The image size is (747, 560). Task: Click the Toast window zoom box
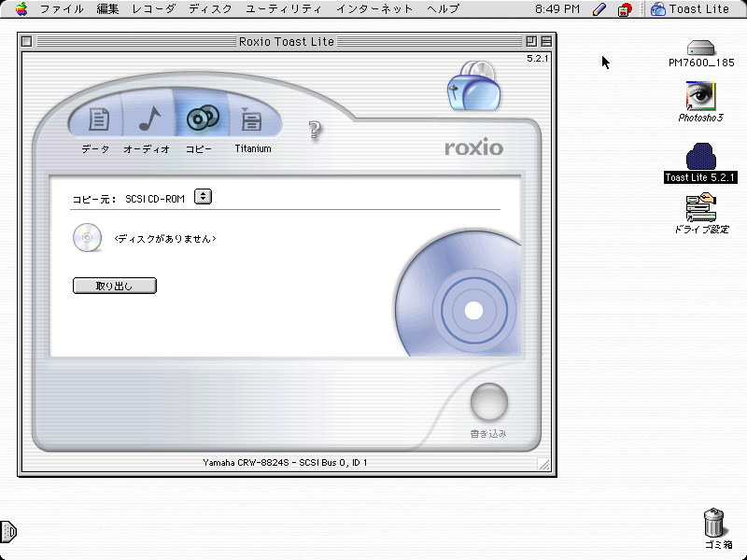531,41
